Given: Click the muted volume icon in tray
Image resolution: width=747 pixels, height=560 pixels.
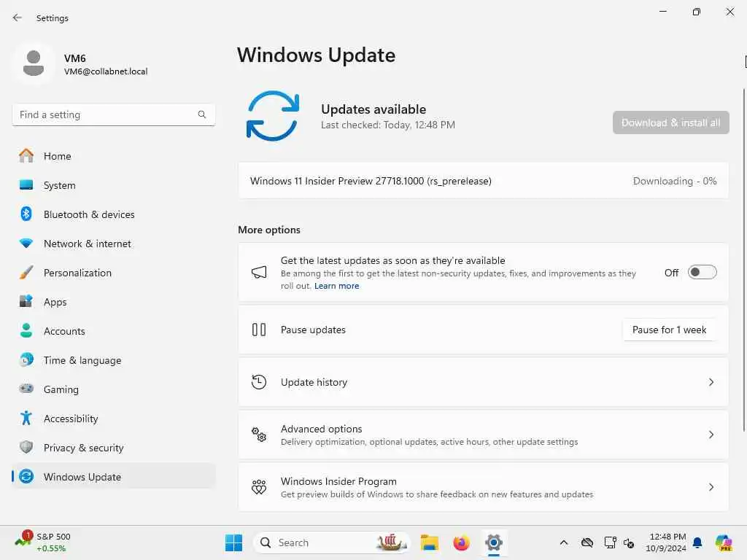Looking at the screenshot, I should click(x=629, y=542).
